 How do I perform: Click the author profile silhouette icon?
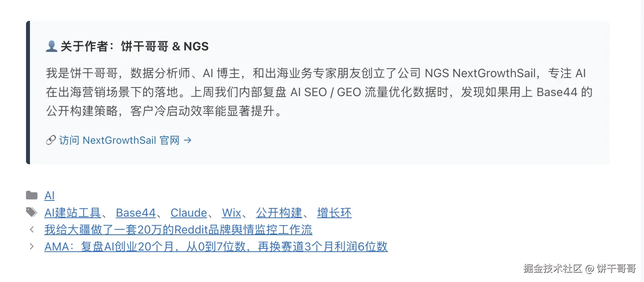point(52,46)
